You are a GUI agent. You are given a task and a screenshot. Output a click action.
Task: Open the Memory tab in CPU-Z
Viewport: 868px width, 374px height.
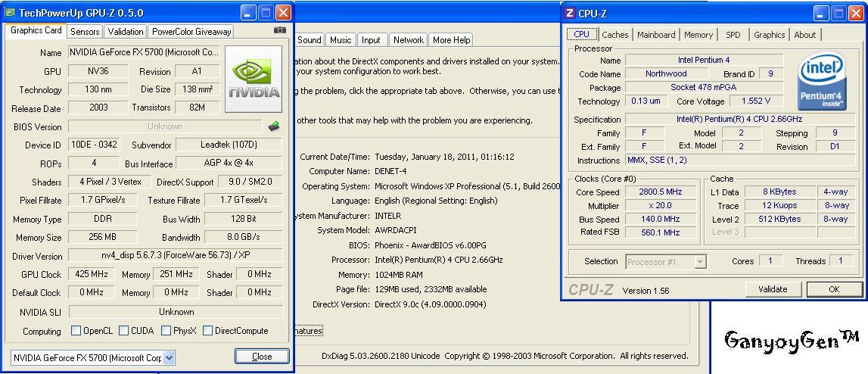[698, 35]
